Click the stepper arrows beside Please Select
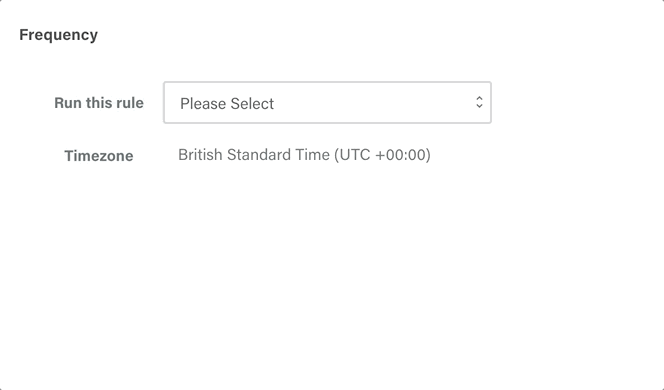 click(479, 102)
